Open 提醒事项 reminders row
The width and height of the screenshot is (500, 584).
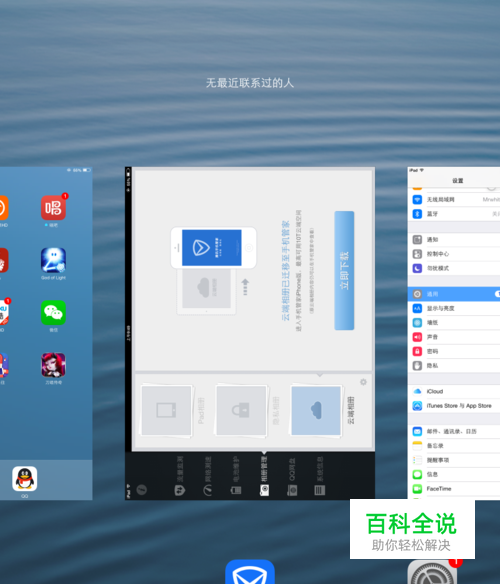pyautogui.click(x=454, y=460)
